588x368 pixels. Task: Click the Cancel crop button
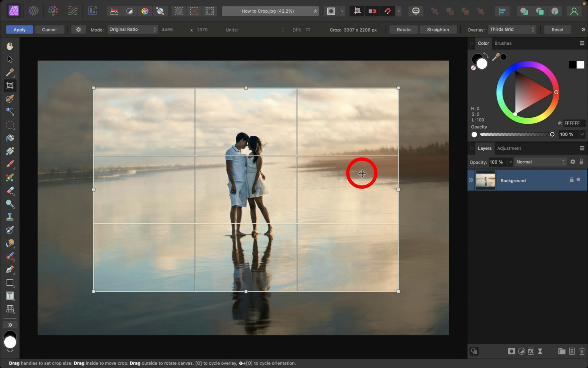49,30
